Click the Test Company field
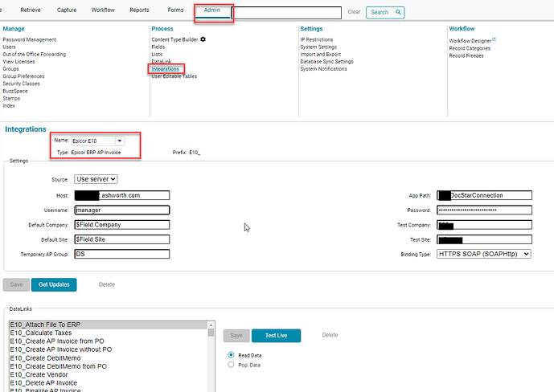Image resolution: width=554 pixels, height=392 pixels. (x=484, y=225)
